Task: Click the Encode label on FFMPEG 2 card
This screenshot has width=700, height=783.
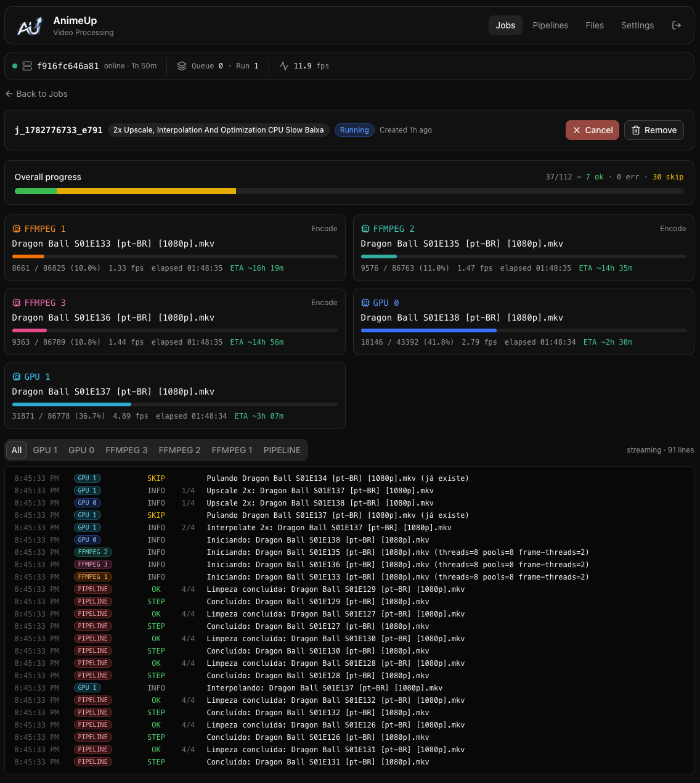Action: [673, 229]
